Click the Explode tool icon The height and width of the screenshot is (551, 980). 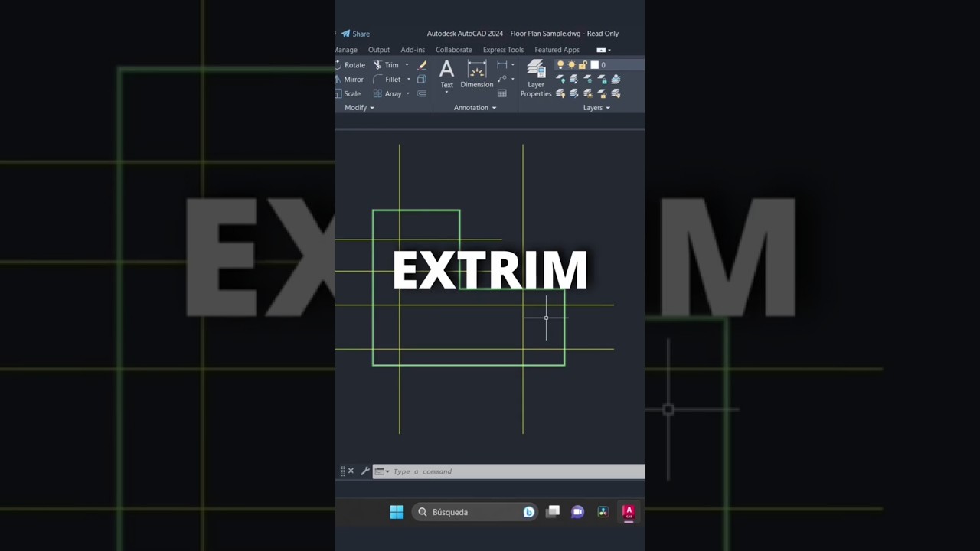tap(422, 79)
